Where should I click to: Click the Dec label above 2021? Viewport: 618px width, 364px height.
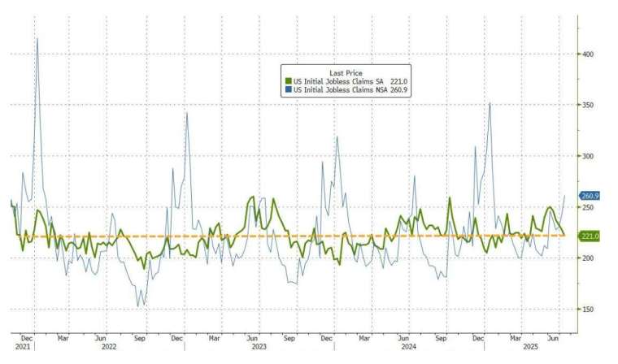pyautogui.click(x=27, y=338)
